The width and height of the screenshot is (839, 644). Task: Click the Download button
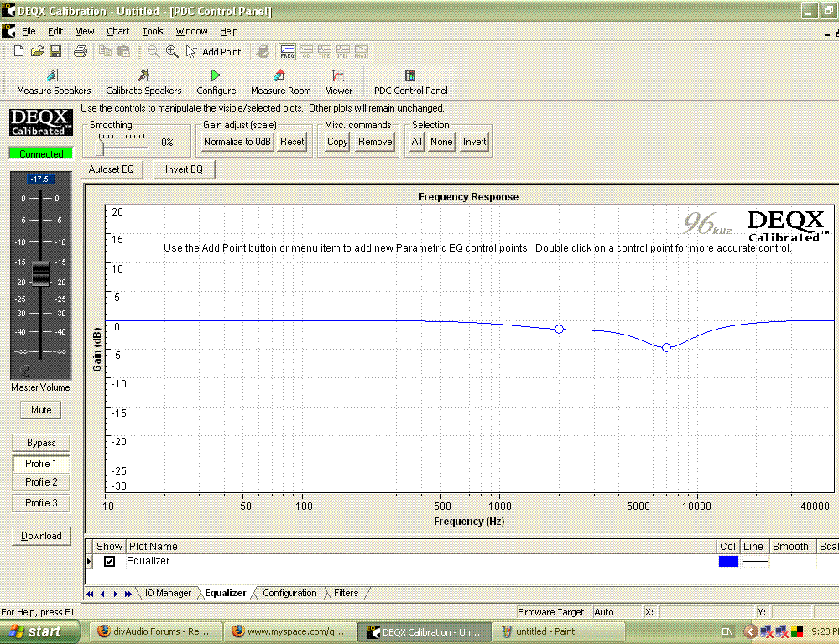tap(41, 536)
